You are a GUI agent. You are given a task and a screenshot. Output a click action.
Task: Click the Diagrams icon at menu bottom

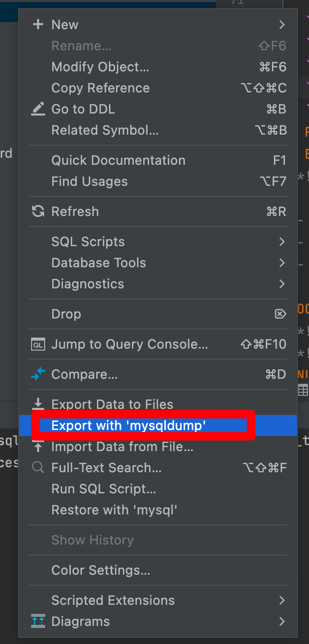[x=38, y=621]
